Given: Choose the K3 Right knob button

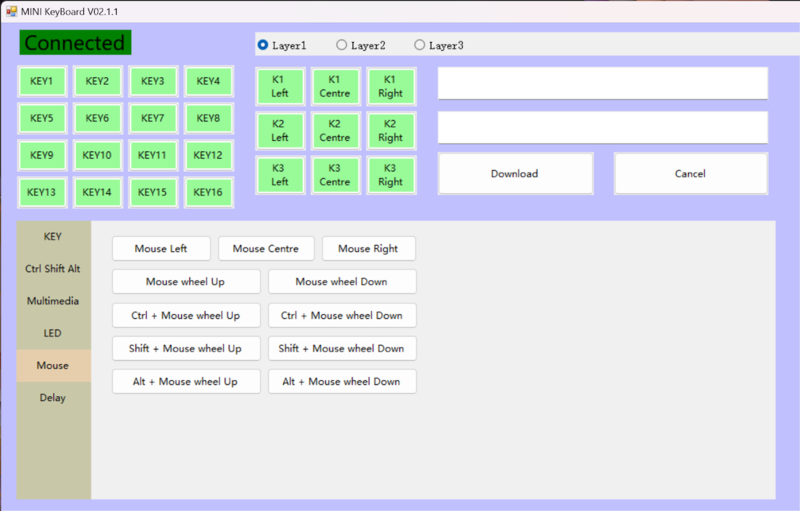Looking at the screenshot, I should pyautogui.click(x=390, y=175).
